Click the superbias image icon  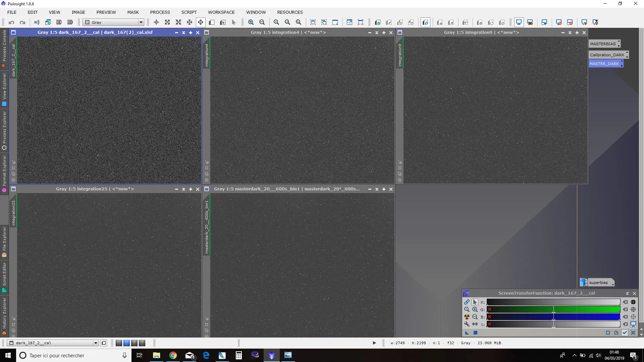coord(597,283)
